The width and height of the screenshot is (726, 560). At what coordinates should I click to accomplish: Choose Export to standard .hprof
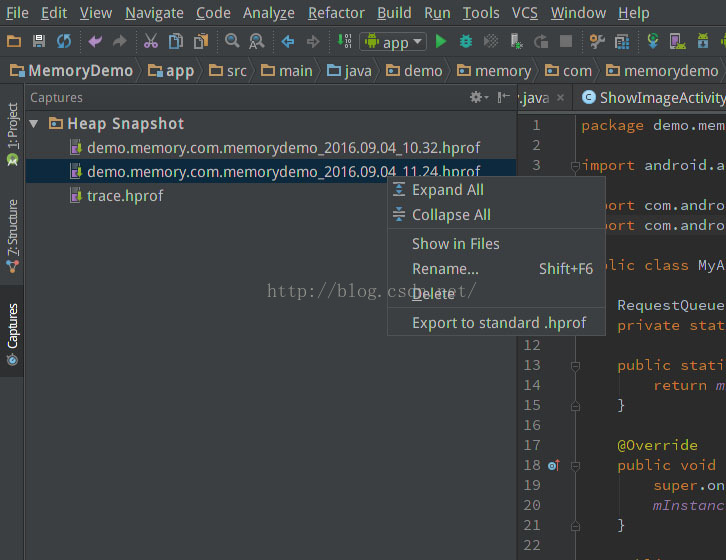point(498,323)
